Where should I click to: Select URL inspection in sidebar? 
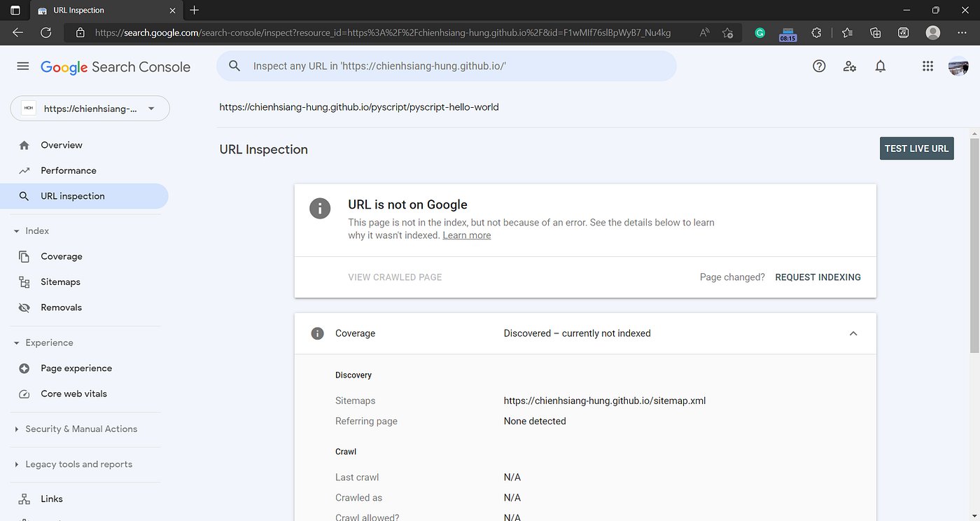(84, 196)
